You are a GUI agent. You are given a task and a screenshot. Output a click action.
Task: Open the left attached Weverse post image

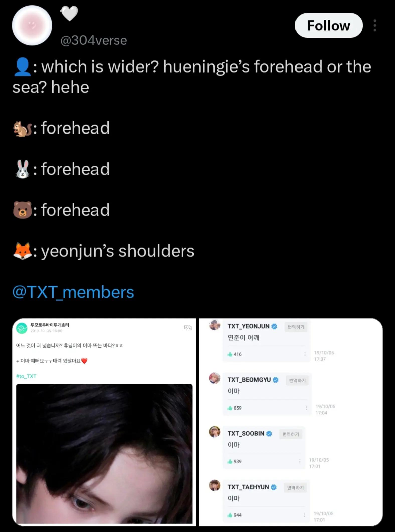pyautogui.click(x=104, y=422)
